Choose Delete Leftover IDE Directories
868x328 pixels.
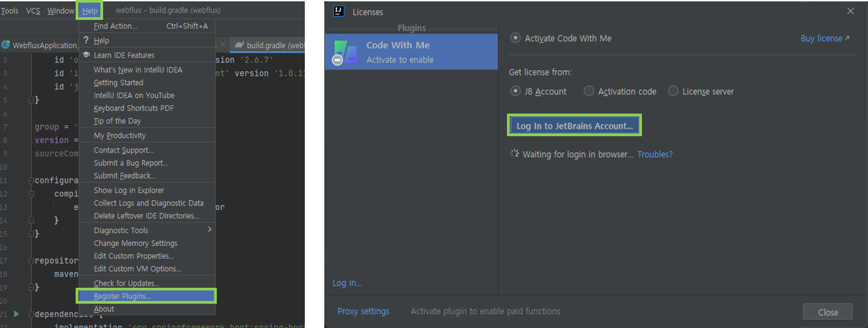(x=147, y=216)
